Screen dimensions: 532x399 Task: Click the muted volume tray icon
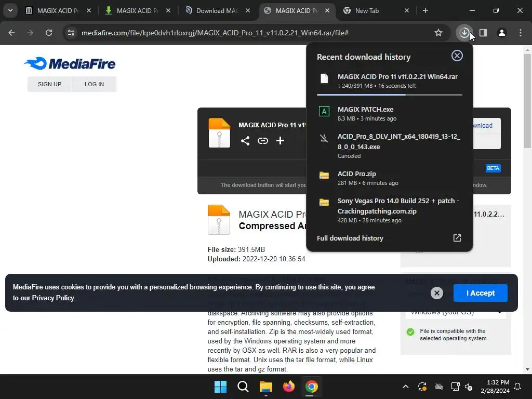tap(469, 387)
